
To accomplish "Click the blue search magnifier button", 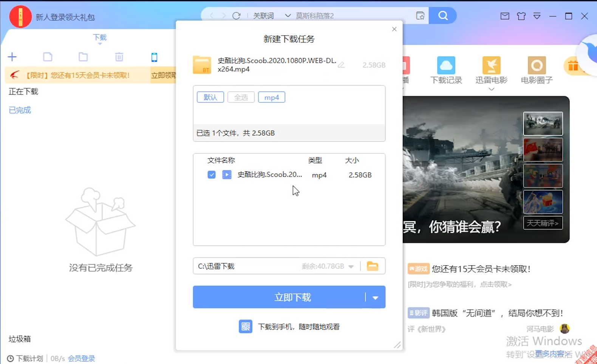I will coord(443,16).
